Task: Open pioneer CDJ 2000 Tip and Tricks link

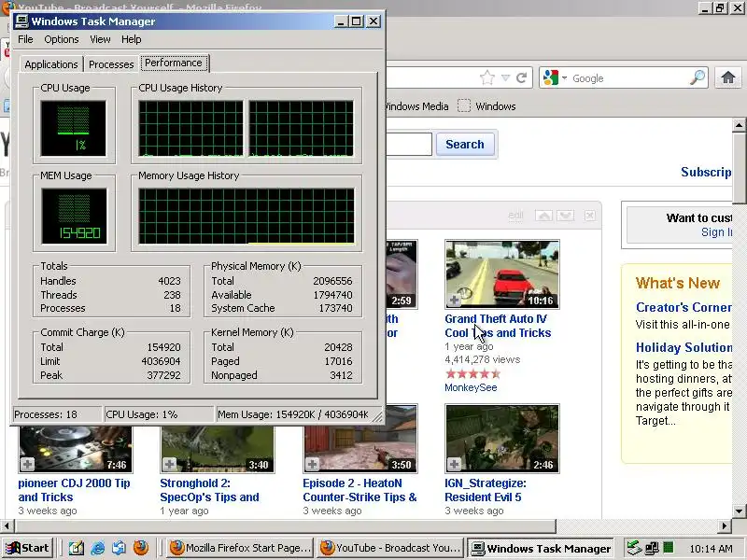Action: (74, 490)
